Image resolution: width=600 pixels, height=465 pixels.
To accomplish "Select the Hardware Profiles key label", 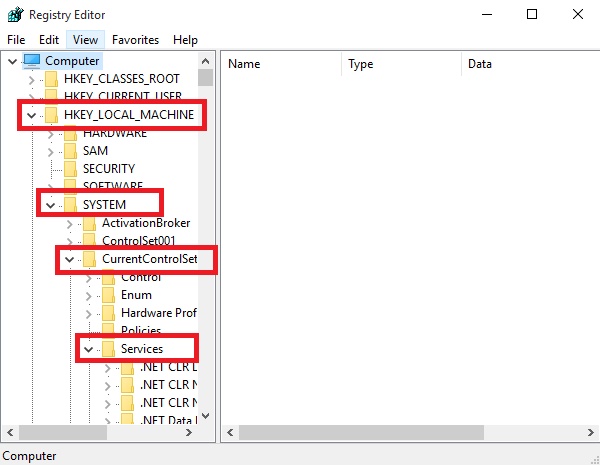I will click(x=159, y=313).
